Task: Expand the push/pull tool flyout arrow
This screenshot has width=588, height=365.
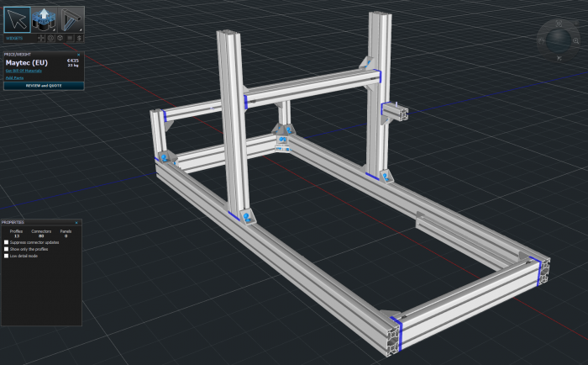Action: pyautogui.click(x=54, y=29)
